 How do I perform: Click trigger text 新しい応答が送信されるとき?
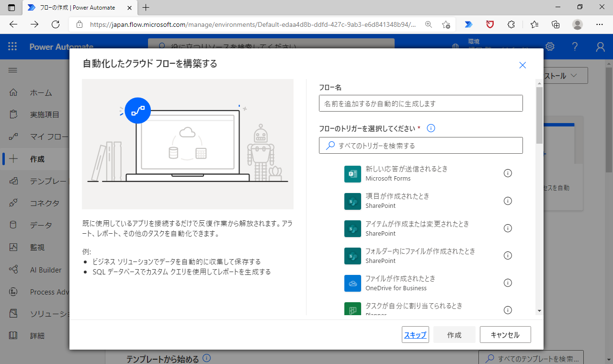click(407, 169)
